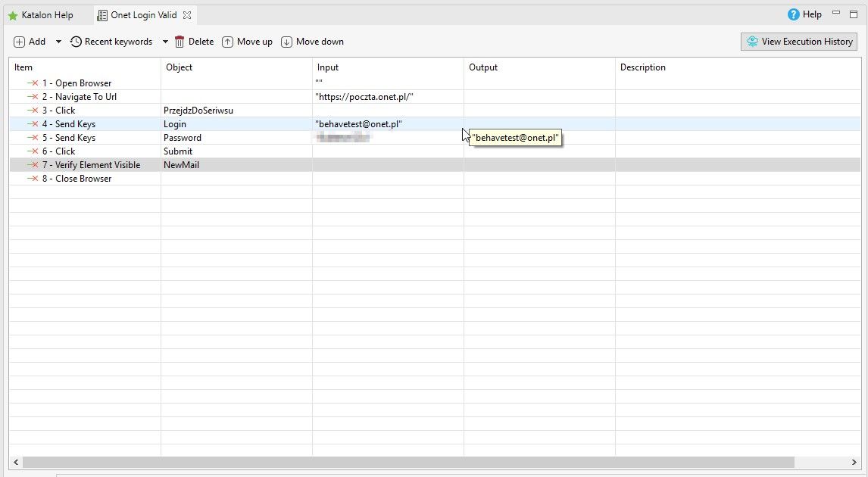The height and width of the screenshot is (477, 868).
Task: Click the Description column header
Action: 642,67
